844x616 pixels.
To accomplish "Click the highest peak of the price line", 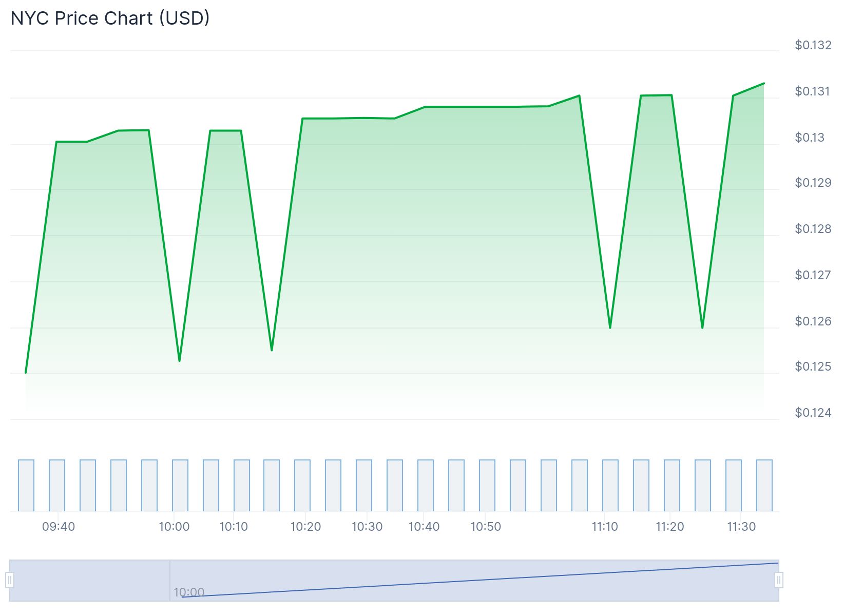I will click(763, 83).
